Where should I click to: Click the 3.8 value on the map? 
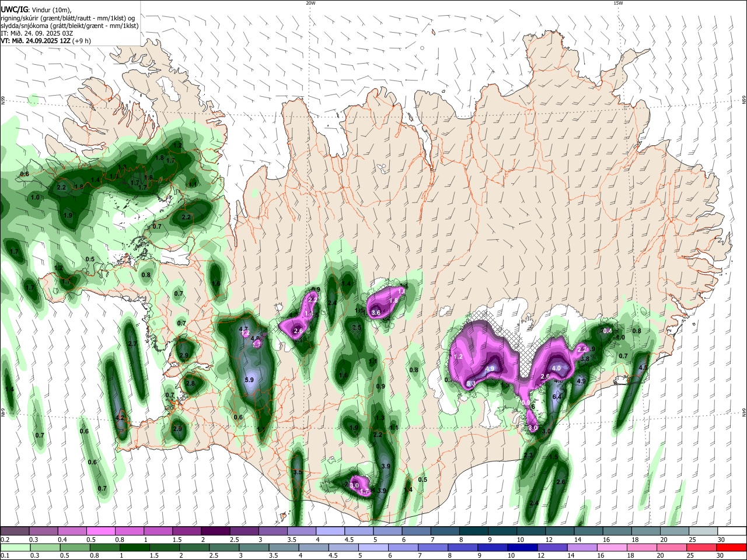pos(585,359)
